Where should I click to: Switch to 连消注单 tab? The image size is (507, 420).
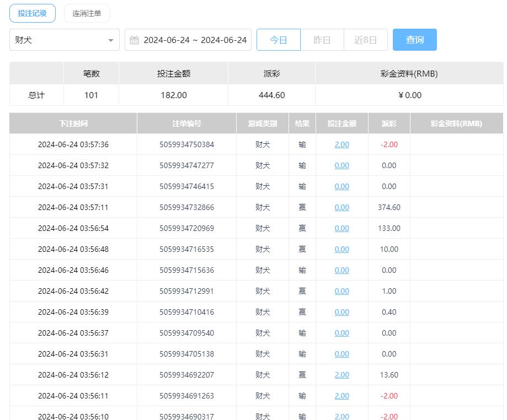[x=87, y=13]
